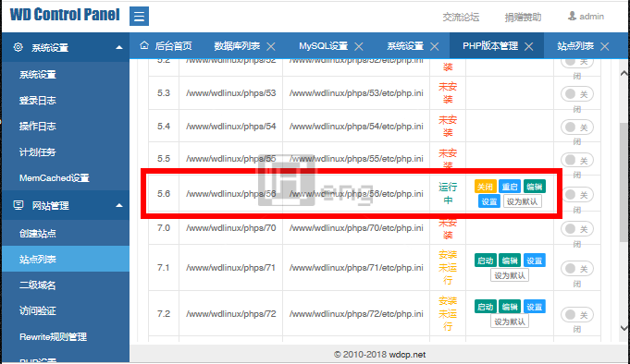Click 编辑 button for PHP 7.1
Viewport: 630px width, 364px height.
tap(510, 261)
